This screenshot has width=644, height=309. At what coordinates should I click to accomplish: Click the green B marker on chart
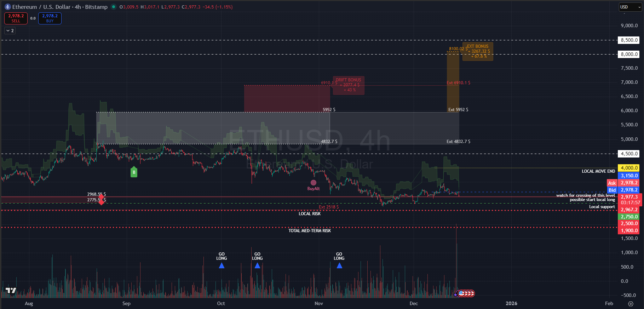tap(134, 172)
